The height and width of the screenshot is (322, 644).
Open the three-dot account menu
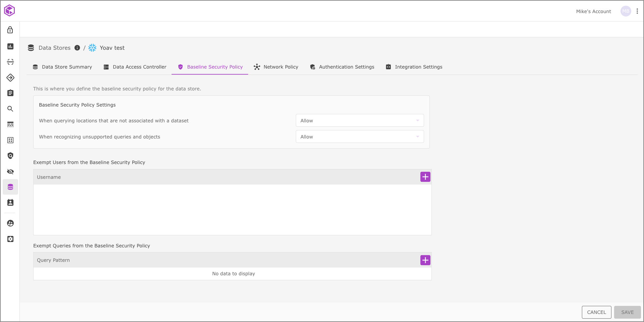(637, 11)
